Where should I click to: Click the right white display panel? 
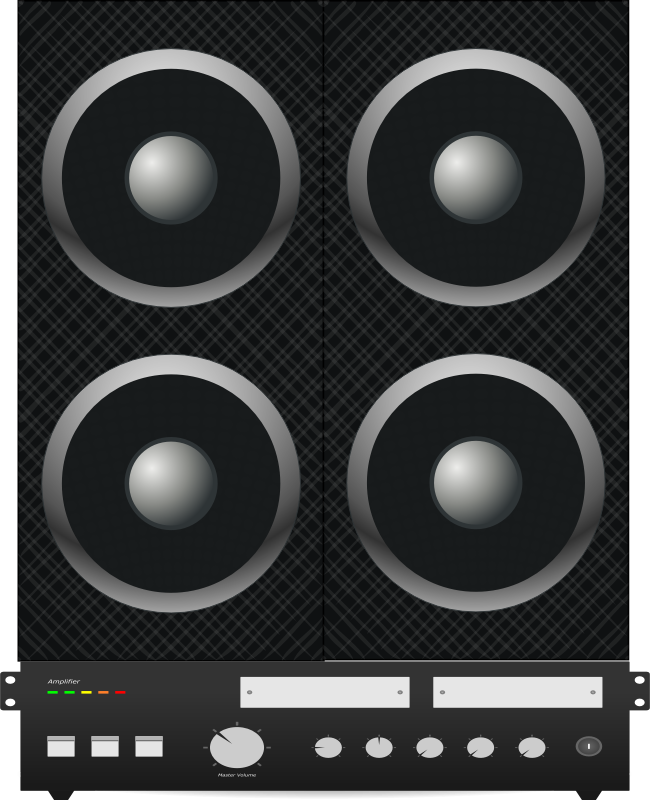pos(517,692)
